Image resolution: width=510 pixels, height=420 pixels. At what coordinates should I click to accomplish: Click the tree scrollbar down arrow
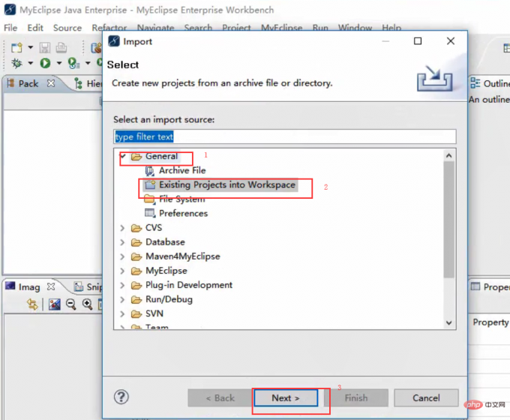448,322
